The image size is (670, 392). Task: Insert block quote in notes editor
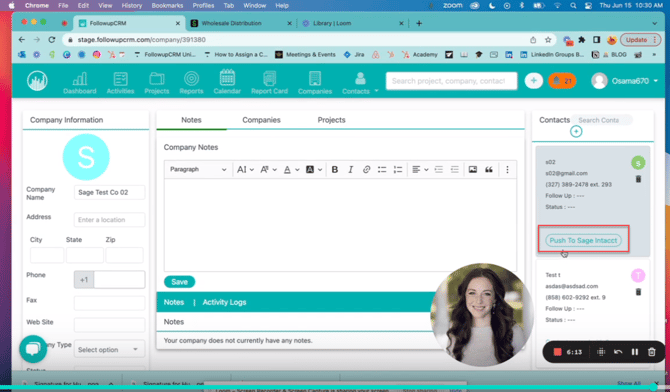[489, 170]
